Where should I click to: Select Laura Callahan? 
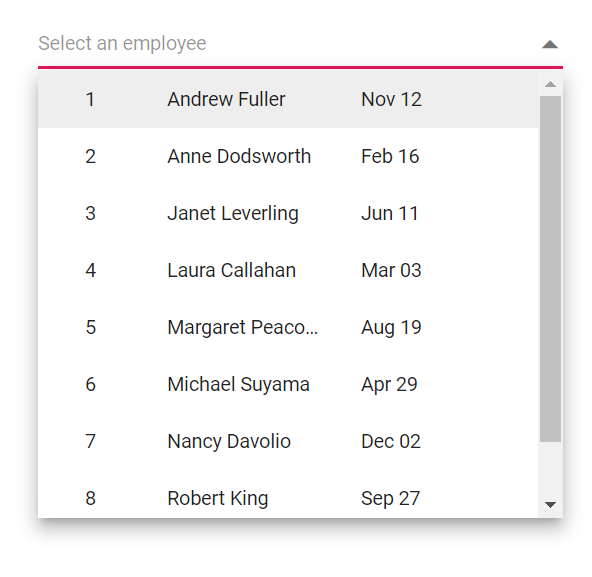[x=231, y=270]
